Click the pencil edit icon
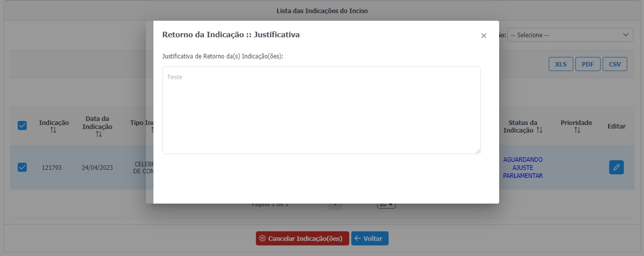 (x=616, y=167)
